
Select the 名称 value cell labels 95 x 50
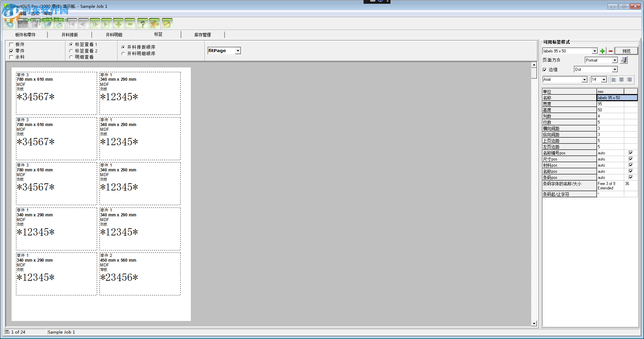pos(617,98)
